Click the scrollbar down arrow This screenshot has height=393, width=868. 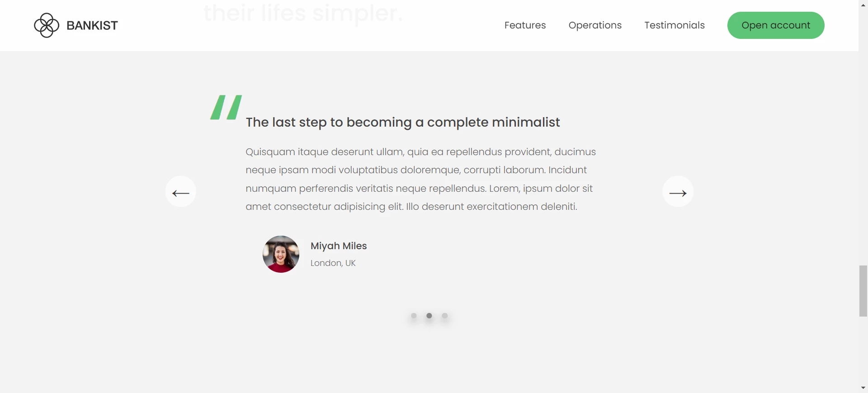(863, 388)
